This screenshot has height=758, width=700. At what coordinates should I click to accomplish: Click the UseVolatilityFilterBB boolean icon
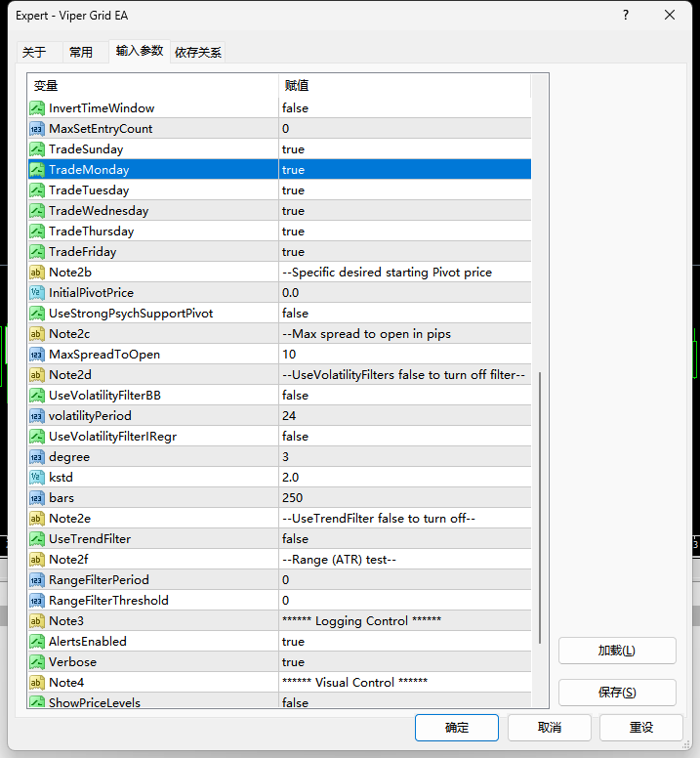coord(37,395)
